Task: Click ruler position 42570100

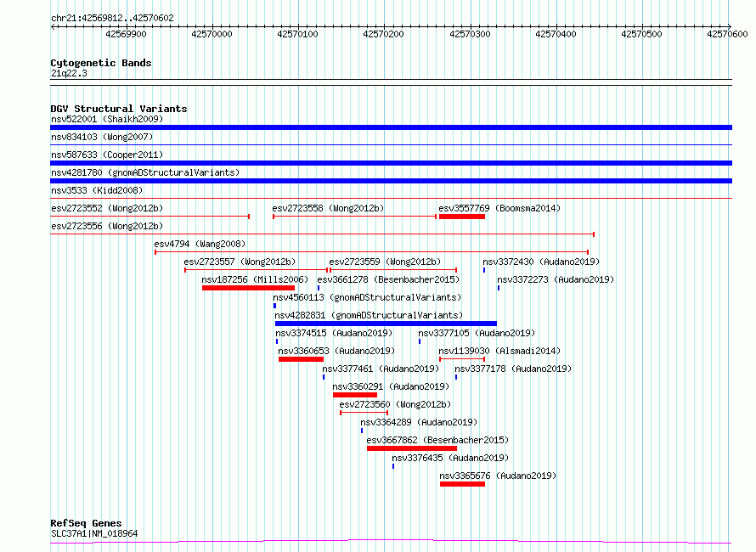Action: point(297,34)
